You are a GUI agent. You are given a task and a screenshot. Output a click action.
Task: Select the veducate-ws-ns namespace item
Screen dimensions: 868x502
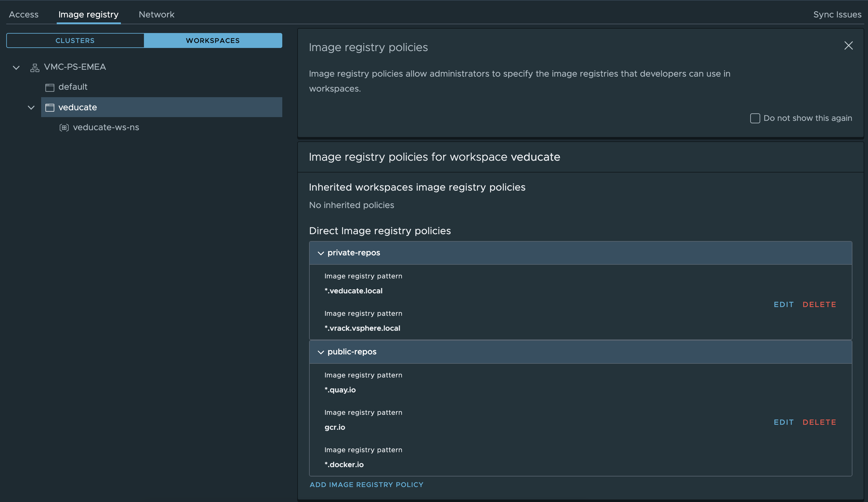click(106, 127)
